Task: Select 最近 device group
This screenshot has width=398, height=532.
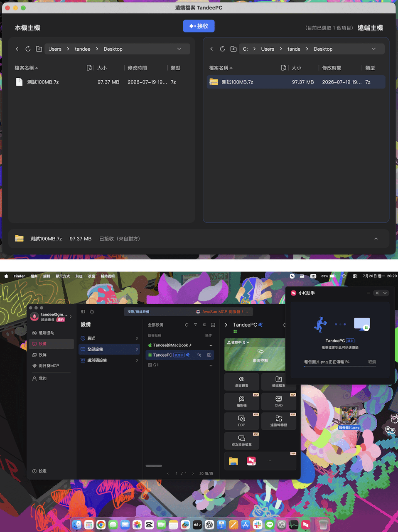Action: coord(110,338)
